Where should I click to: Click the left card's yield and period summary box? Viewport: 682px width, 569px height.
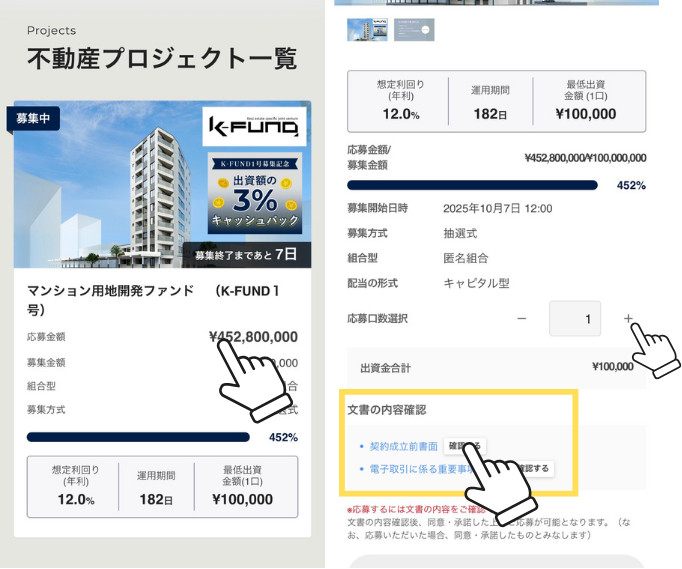[162, 487]
